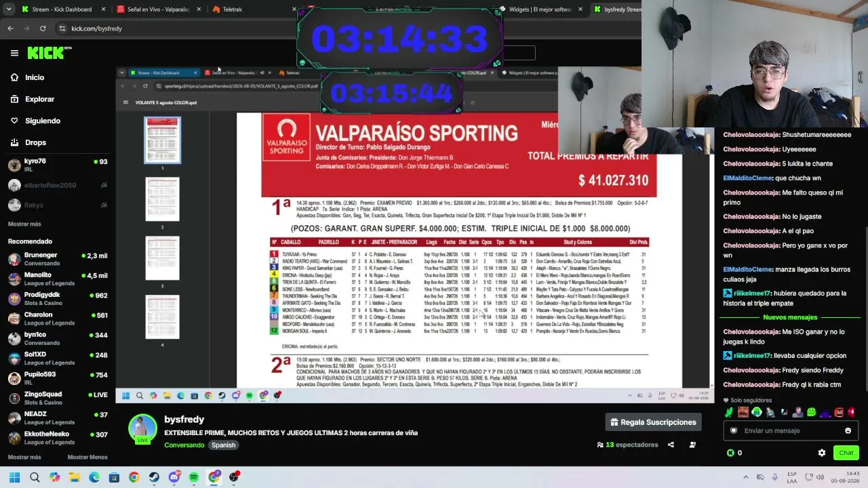Expand recommended list with bottom Mostrar más

(24, 457)
